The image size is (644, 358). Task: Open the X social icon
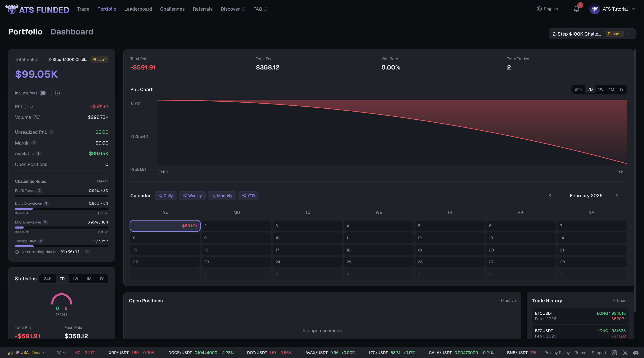[x=625, y=352]
